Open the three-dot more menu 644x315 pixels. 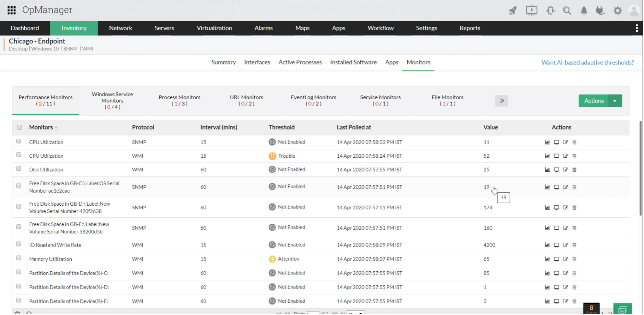click(x=637, y=28)
